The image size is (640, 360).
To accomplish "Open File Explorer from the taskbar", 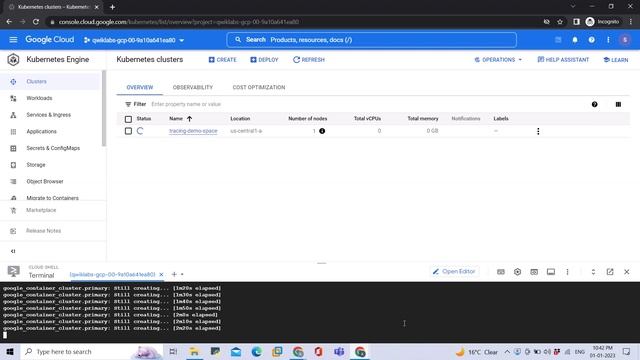I will tap(194, 351).
